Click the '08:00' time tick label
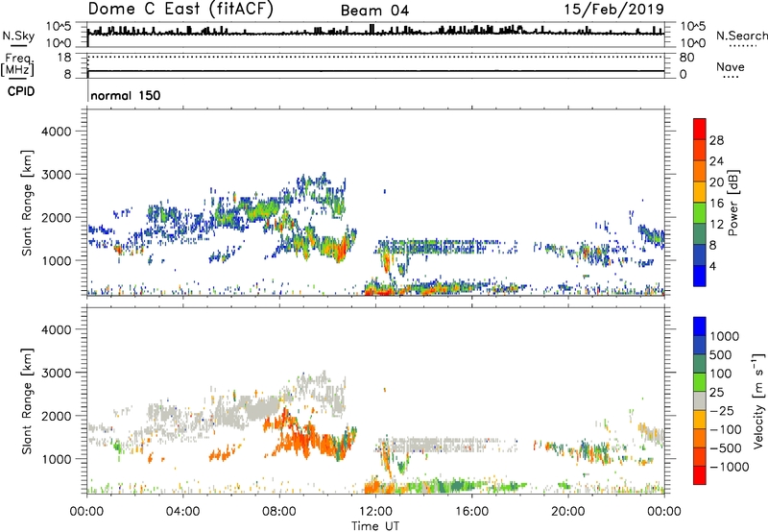 click(x=279, y=512)
